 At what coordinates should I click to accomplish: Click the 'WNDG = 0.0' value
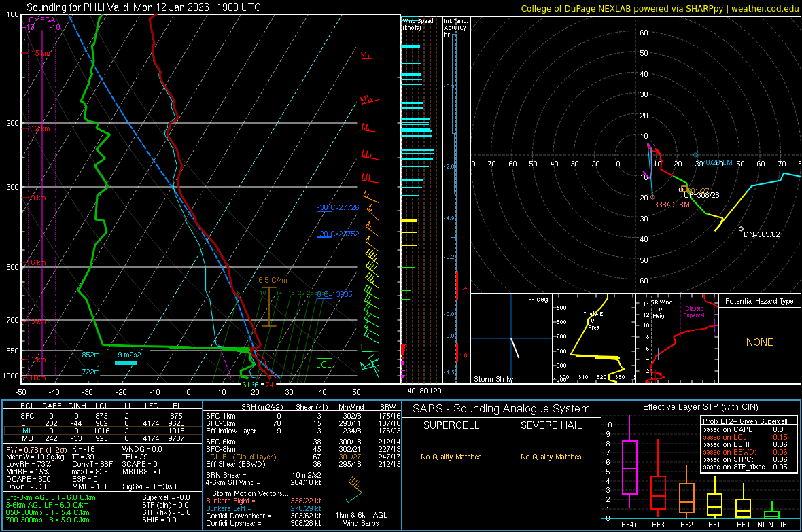coord(142,449)
